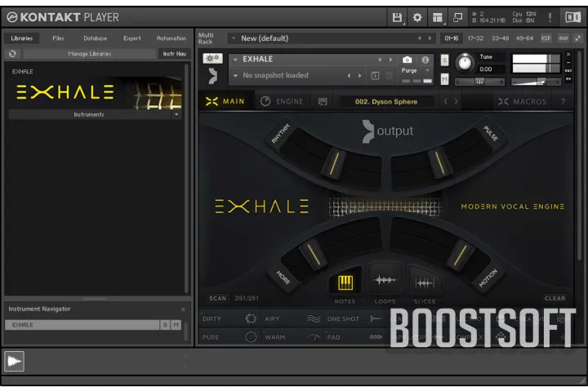
Task: Select the NOTES piano mode icon
Action: [x=345, y=283]
